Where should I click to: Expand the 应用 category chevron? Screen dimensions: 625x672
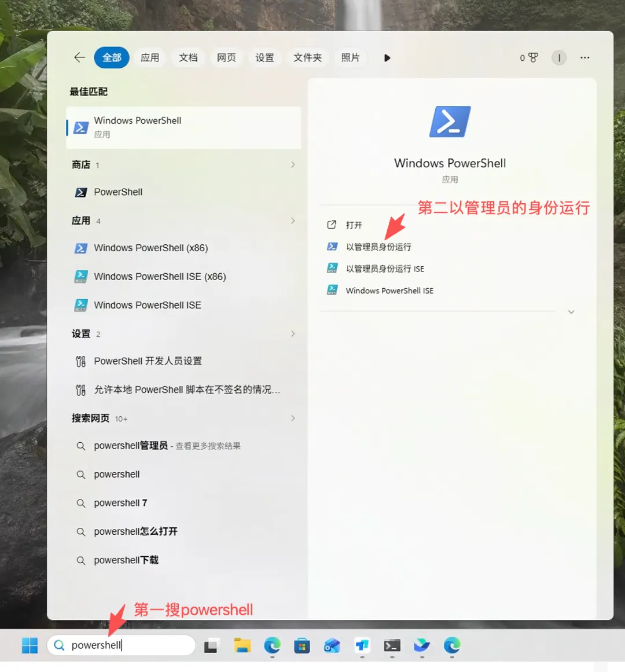click(293, 221)
